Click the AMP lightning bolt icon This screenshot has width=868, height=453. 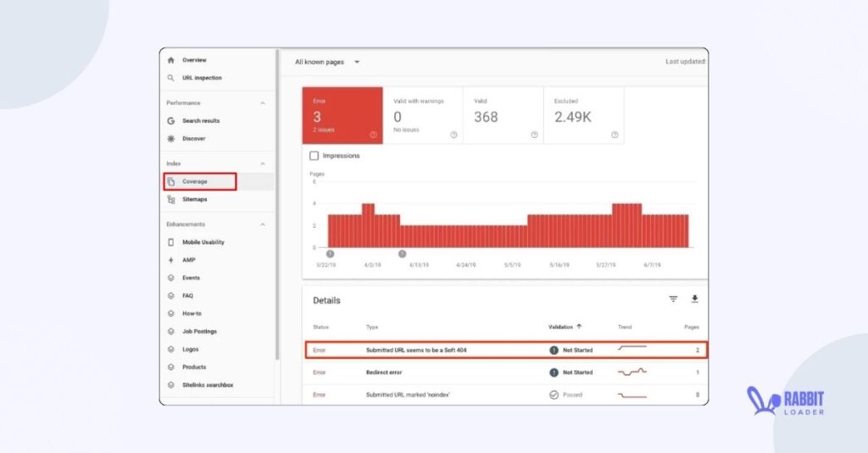pyautogui.click(x=170, y=260)
